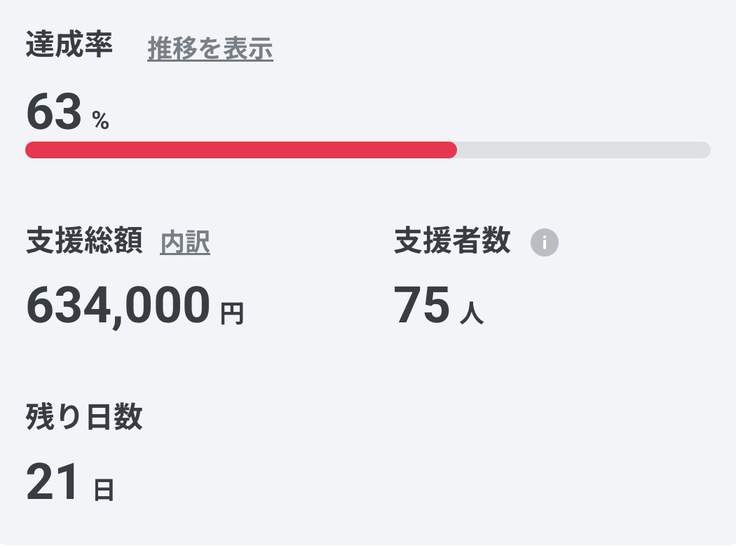Click the 634,000 total amount
The height and width of the screenshot is (548, 736).
118,305
